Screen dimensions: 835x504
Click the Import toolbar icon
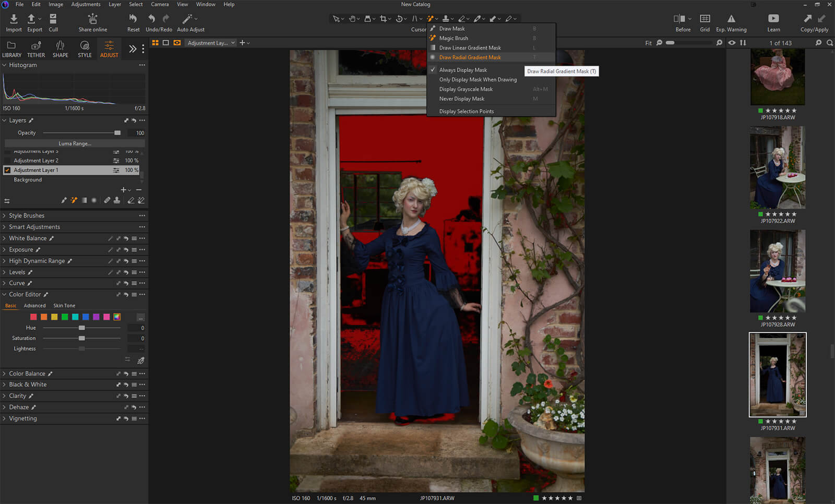[x=14, y=19]
